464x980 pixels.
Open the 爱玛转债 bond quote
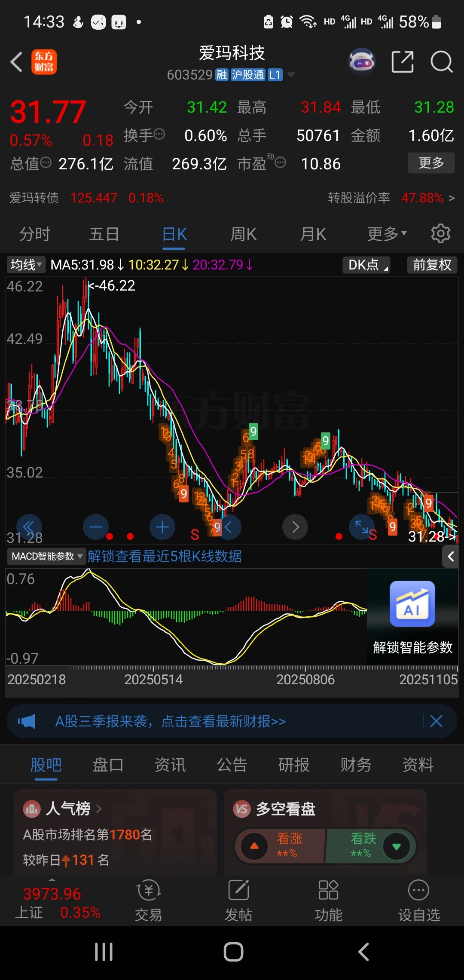click(86, 198)
